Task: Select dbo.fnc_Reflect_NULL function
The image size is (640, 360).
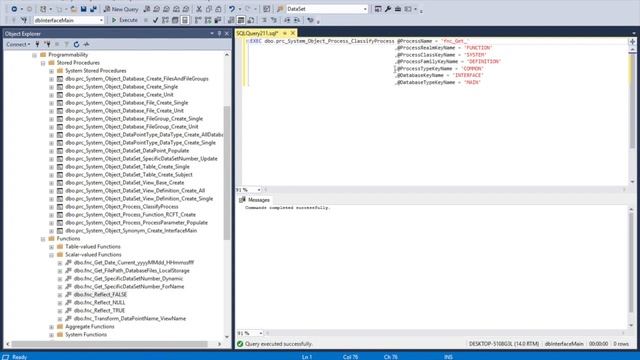Action: click(99, 302)
